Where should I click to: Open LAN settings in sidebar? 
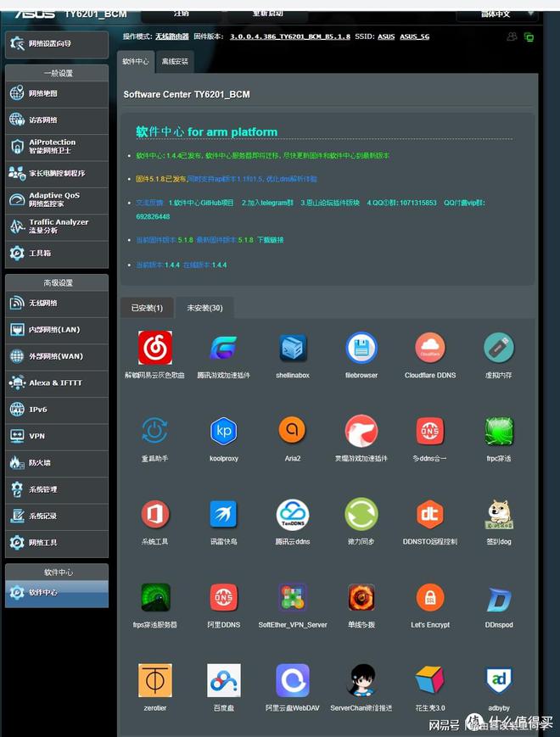coord(56,330)
